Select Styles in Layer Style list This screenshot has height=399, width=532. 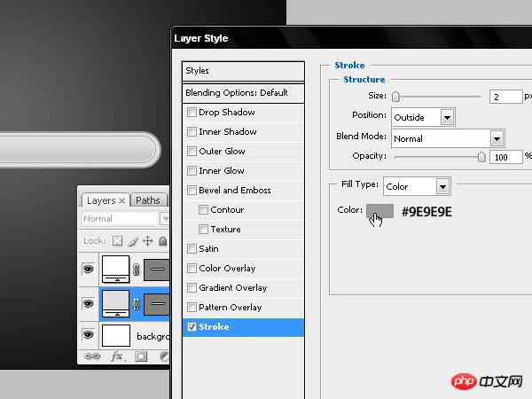243,71
